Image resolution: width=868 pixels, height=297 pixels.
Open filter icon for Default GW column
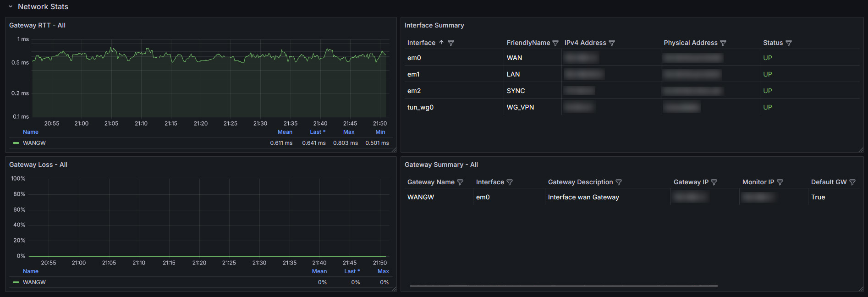pos(852,182)
